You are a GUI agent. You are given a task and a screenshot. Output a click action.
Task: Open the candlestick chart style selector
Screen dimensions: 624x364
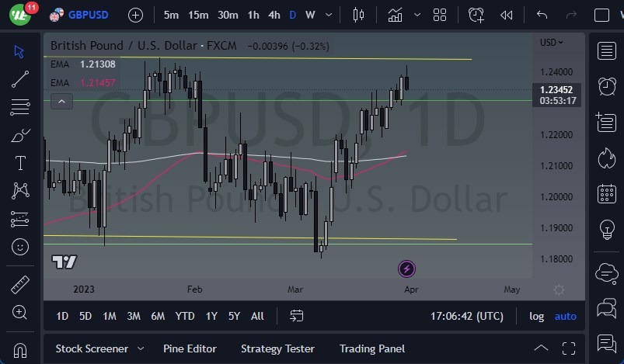pos(357,15)
